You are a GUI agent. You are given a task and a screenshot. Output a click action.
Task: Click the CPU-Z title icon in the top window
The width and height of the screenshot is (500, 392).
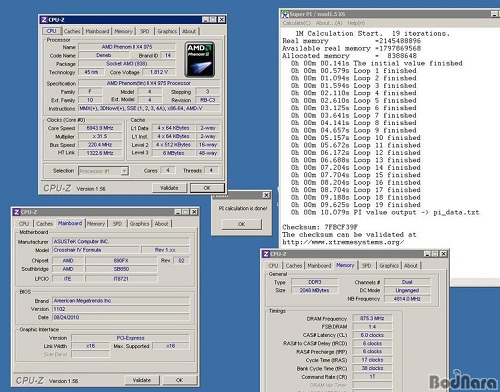tap(44, 20)
